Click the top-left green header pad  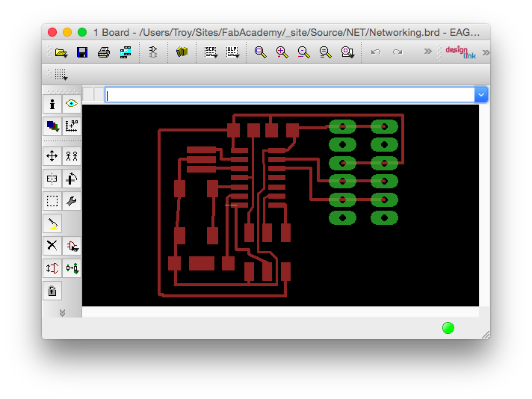(x=342, y=126)
